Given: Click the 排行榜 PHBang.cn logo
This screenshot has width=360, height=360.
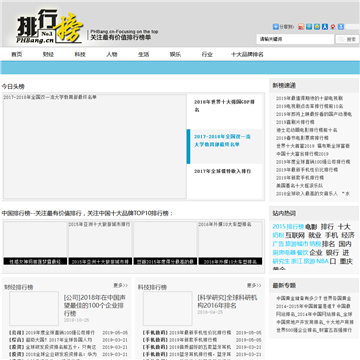Looking at the screenshot, I should (49, 27).
